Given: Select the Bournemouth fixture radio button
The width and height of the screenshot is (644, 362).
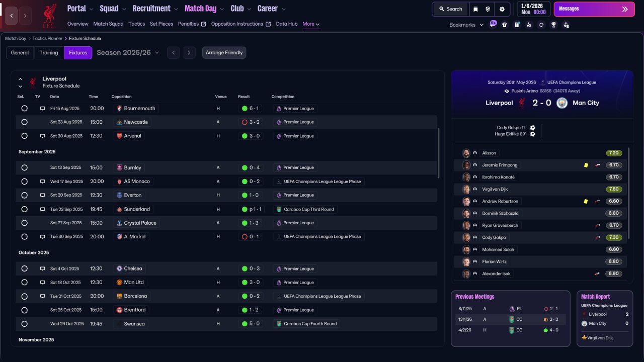Looking at the screenshot, I should pos(24,109).
